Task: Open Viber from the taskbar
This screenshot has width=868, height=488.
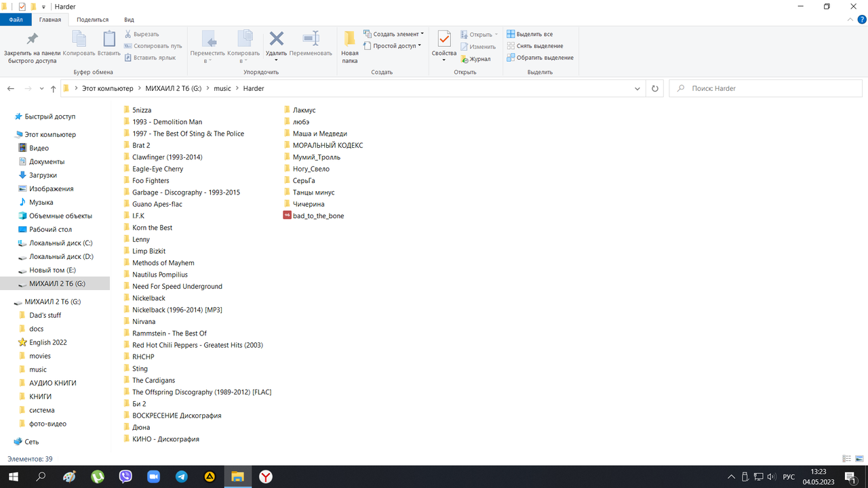Action: click(125, 476)
